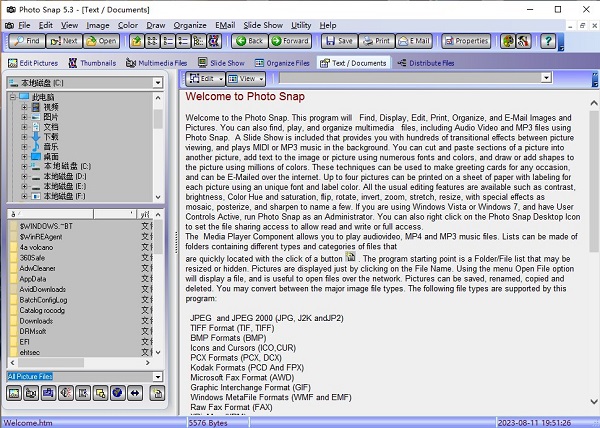Open the Utility menu
The height and width of the screenshot is (428, 600).
(x=301, y=25)
